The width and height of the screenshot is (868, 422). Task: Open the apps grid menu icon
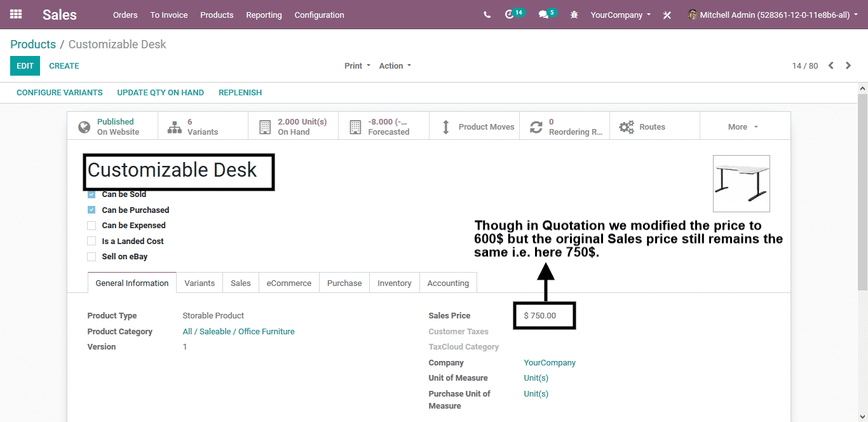pos(16,15)
